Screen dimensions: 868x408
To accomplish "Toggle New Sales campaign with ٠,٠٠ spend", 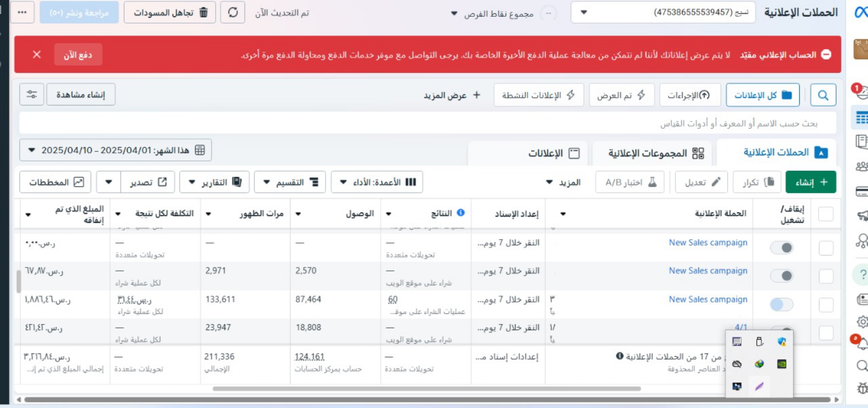I will click(782, 248).
